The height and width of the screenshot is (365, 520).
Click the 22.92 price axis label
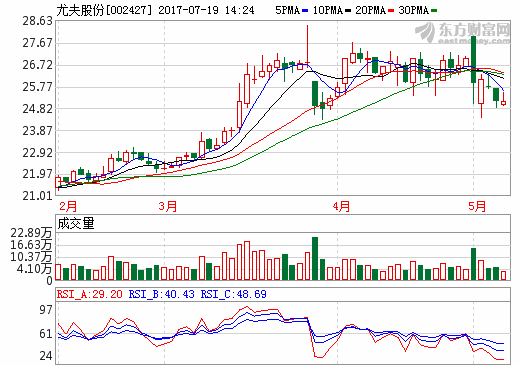pos(38,153)
